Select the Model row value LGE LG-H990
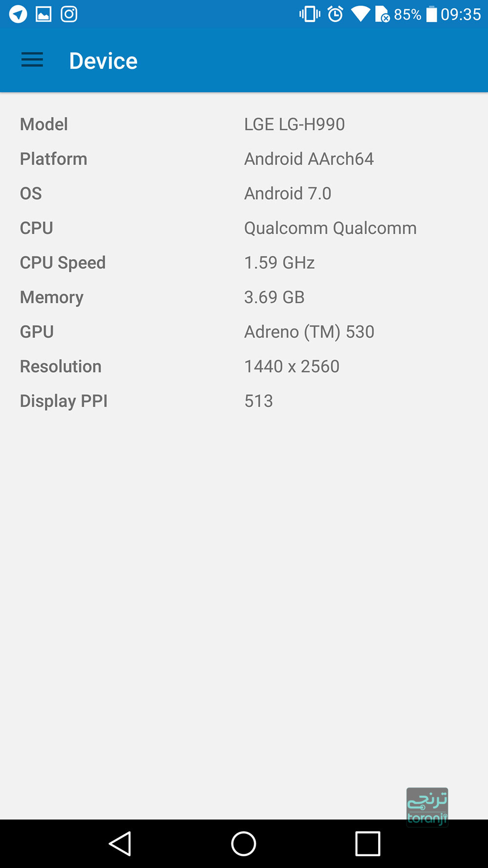Viewport: 488px width, 868px height. coord(294,124)
